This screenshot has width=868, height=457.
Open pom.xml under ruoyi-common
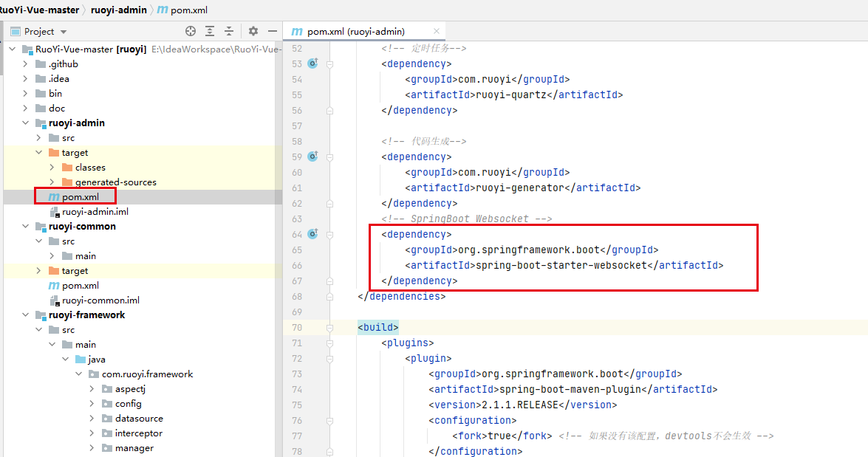80,286
